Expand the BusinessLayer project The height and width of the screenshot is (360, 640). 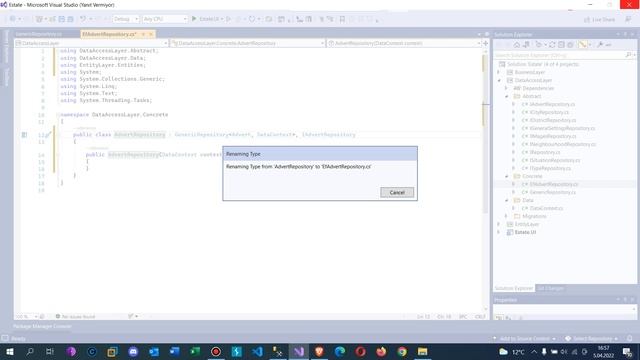[498, 72]
